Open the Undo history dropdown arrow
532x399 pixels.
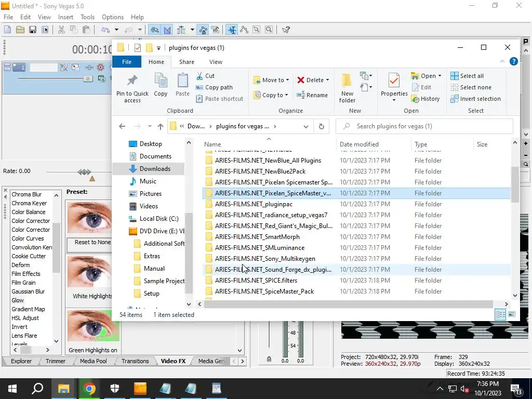coord(116,30)
